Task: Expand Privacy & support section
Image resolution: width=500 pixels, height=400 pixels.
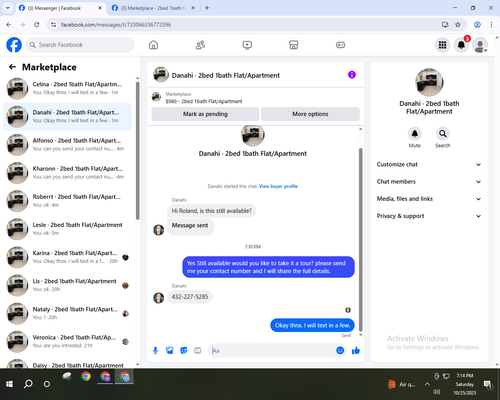Action: pyautogui.click(x=429, y=216)
